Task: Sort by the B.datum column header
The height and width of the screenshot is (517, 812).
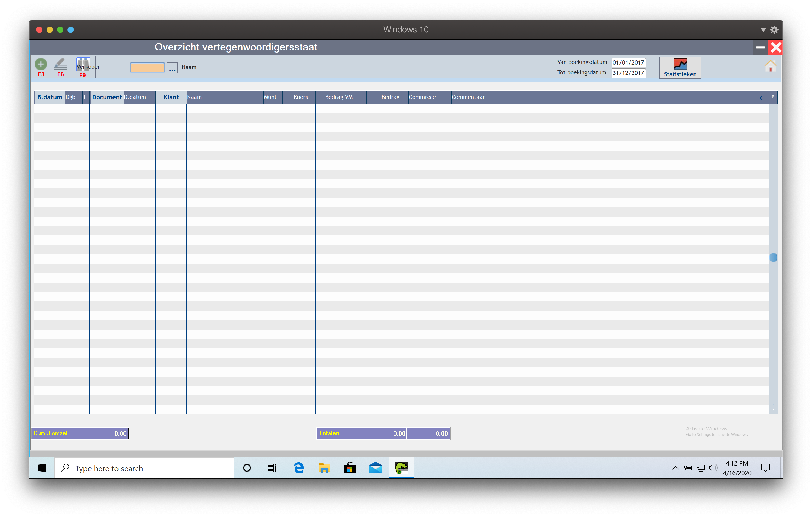Action: coord(49,97)
